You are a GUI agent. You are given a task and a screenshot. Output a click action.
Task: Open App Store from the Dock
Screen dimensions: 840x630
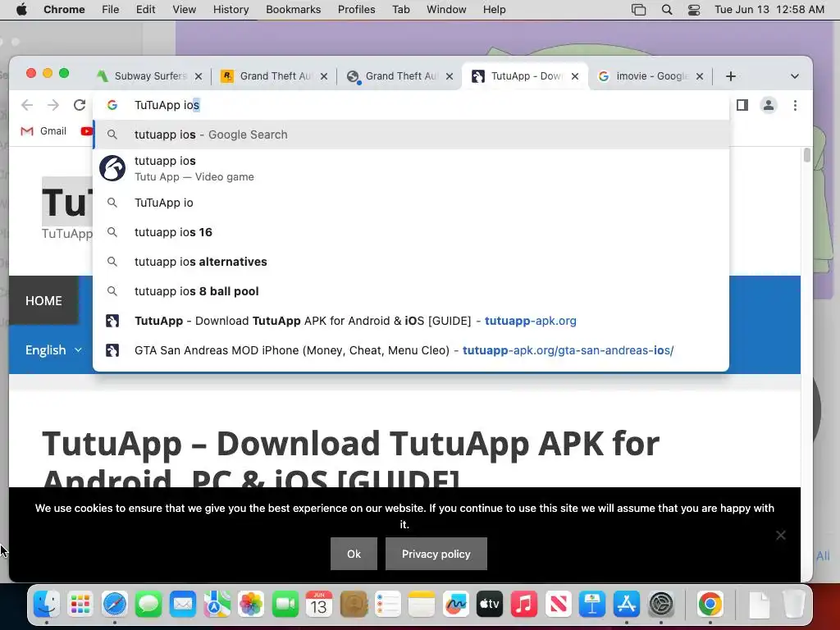(626, 605)
